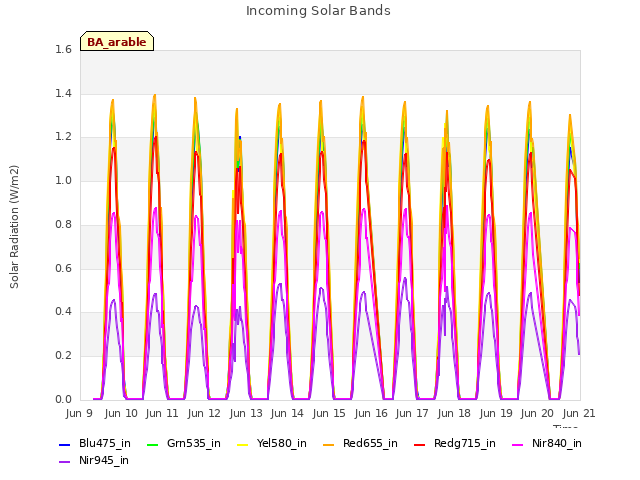Screen dimensions: 640x480
Task: Click the Jun 9 x-axis tick label
Action: coord(79,413)
